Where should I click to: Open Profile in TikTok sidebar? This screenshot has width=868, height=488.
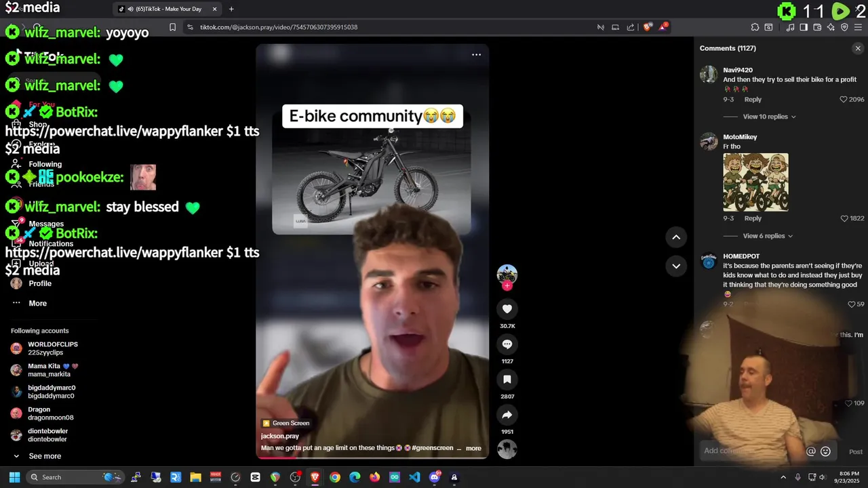(40, 283)
